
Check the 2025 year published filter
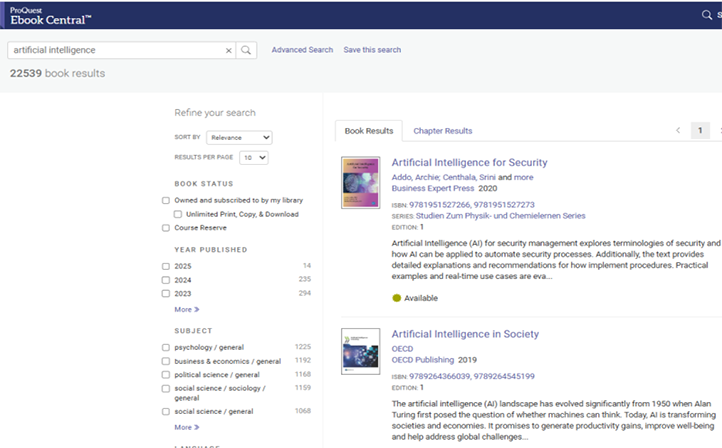tap(166, 266)
